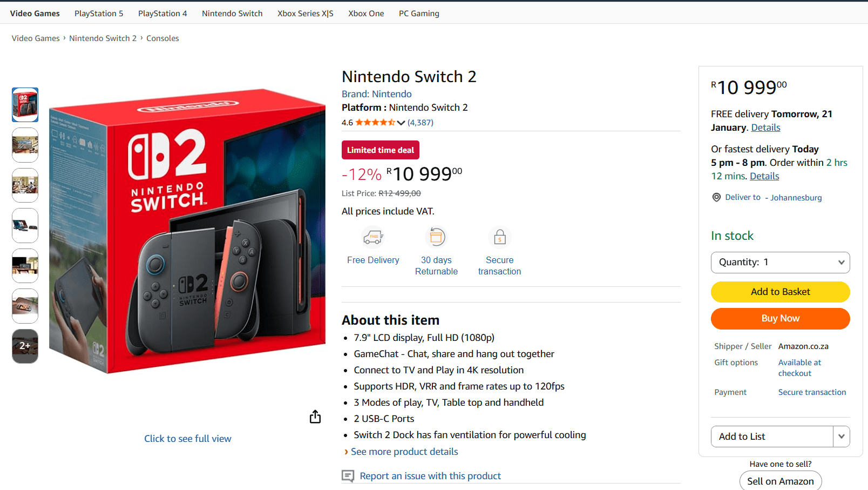Click the share icon below the product image
868x490 pixels.
315,417
